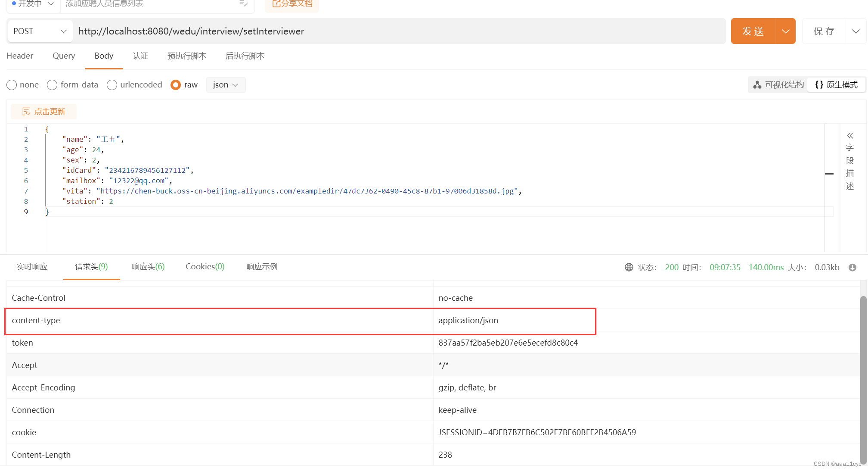Expand the send button dropdown arrow
The width and height of the screenshot is (868, 471).
pos(785,31)
